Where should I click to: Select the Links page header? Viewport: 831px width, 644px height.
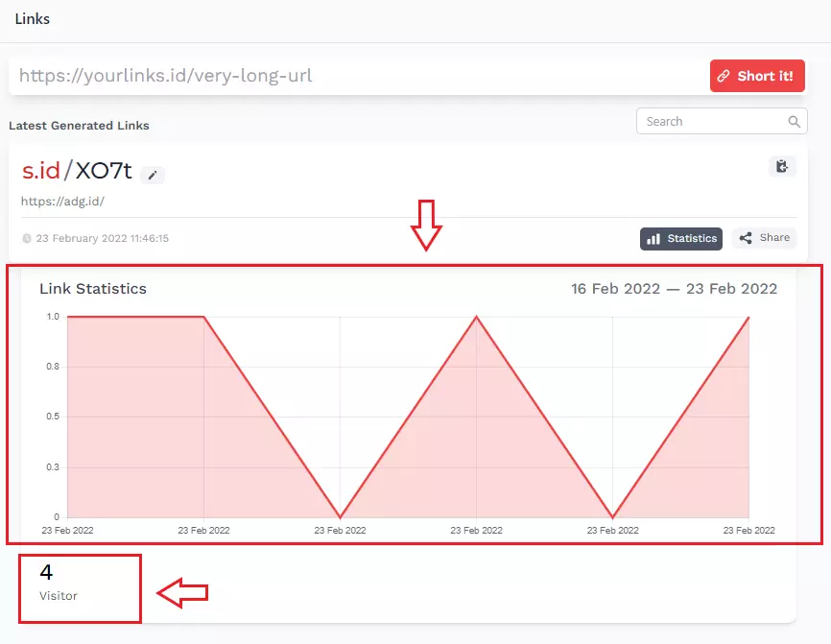click(33, 19)
